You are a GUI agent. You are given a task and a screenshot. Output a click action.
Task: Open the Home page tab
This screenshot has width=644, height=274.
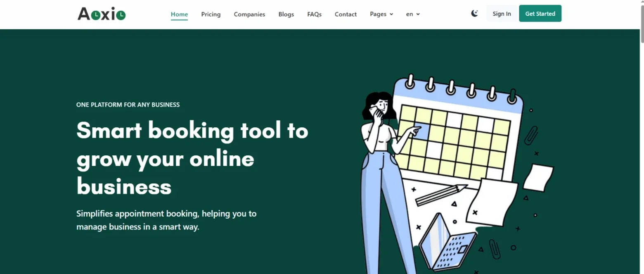pos(179,14)
